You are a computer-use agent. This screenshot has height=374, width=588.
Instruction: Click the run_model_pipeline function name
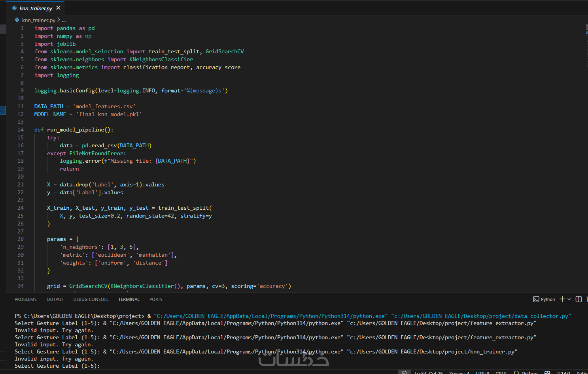[76, 130]
